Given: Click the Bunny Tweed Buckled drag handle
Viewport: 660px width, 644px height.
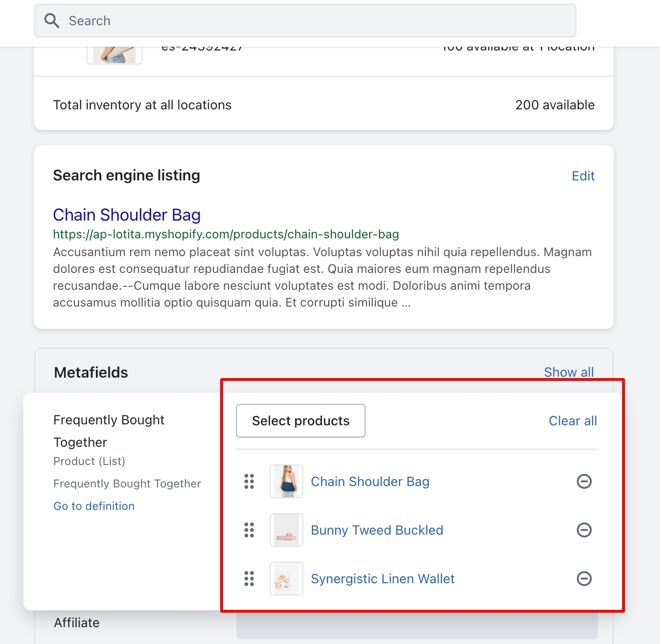Looking at the screenshot, I should click(x=249, y=530).
